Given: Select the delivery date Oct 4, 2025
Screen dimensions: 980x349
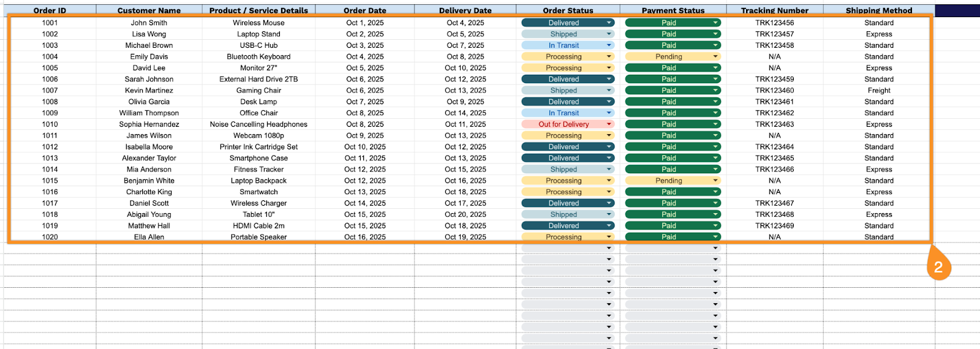Looking at the screenshot, I should coord(466,23).
